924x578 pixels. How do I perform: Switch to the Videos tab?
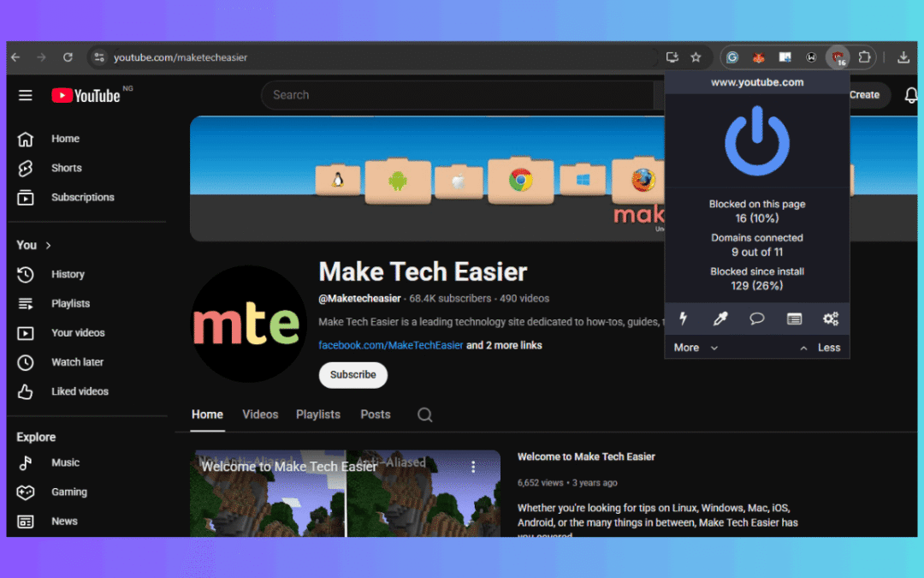pyautogui.click(x=260, y=414)
